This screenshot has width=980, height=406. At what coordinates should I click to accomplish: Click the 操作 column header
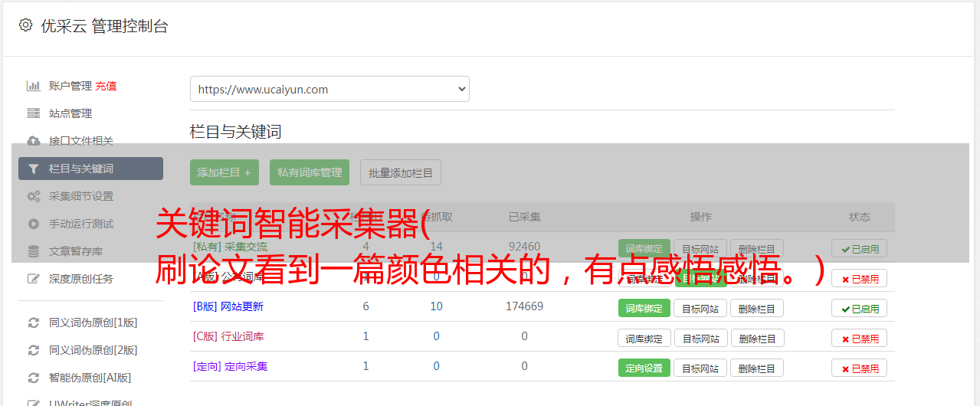700,217
